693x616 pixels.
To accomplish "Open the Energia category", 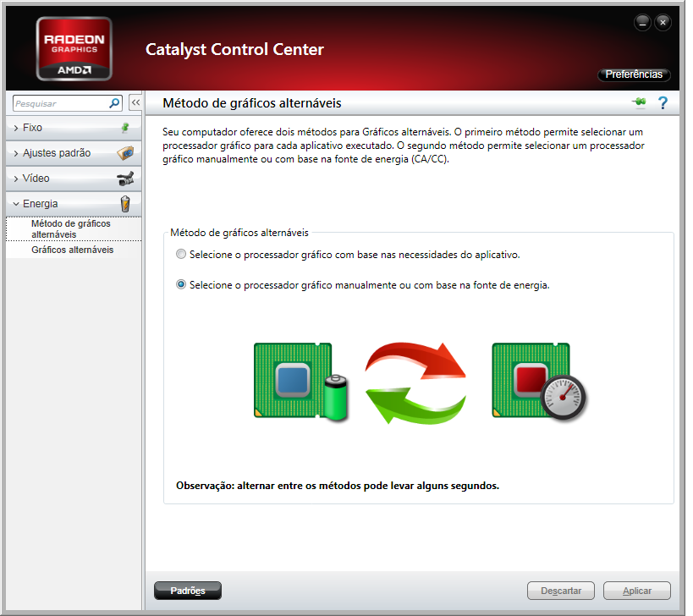I will (x=74, y=204).
